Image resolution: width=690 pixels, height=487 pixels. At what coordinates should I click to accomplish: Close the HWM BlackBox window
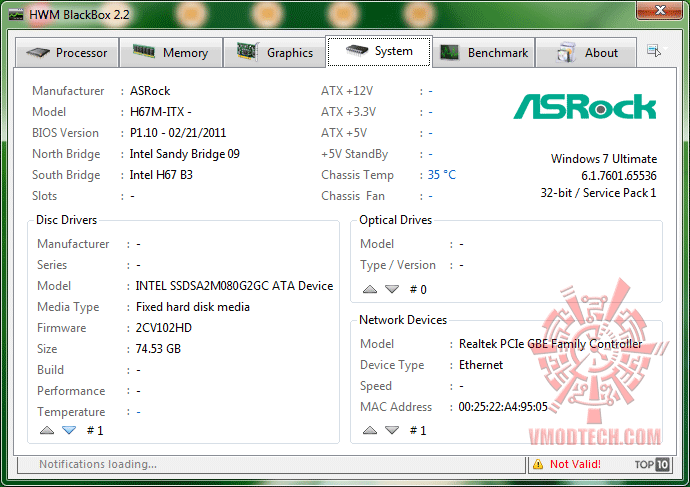point(660,10)
